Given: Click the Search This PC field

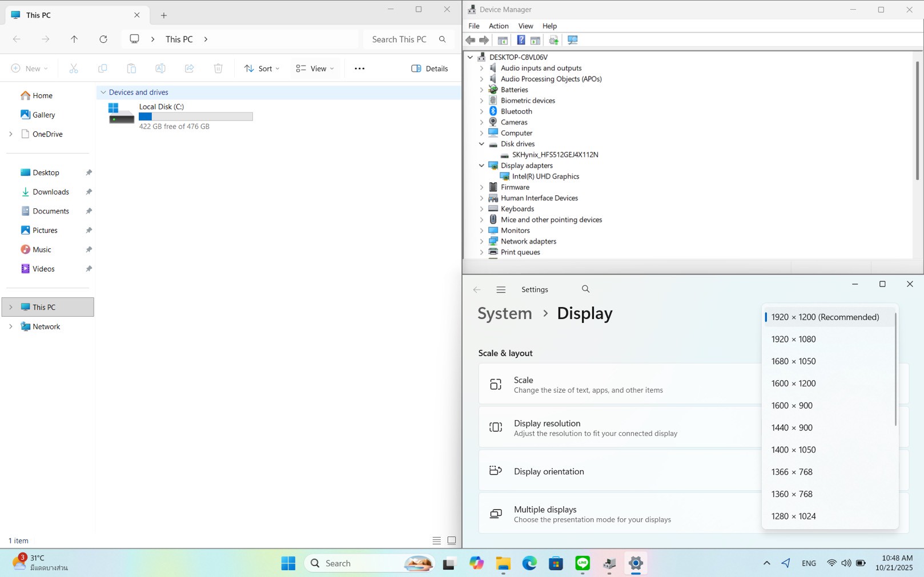Looking at the screenshot, I should click(399, 39).
